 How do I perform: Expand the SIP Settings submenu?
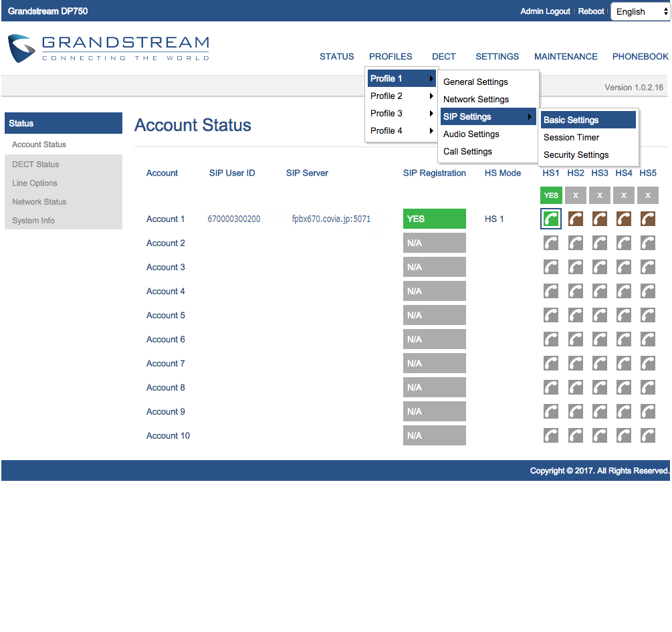pos(487,116)
